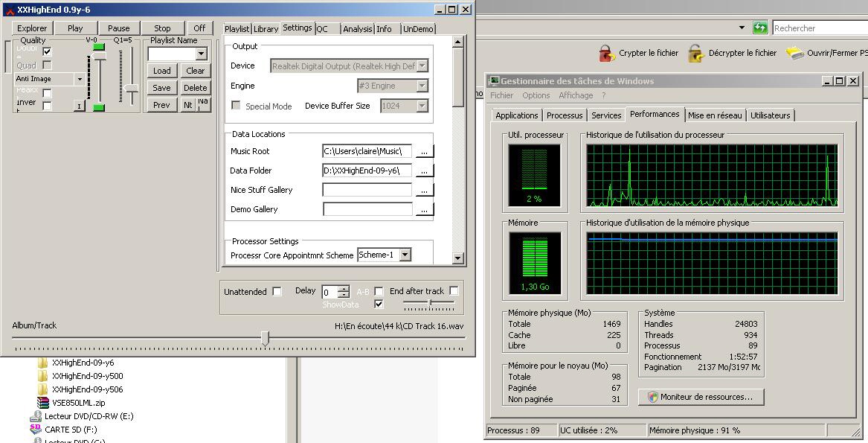Decrease the Delay value with the down arrow
Screen dimensions: 868x443
[343, 295]
